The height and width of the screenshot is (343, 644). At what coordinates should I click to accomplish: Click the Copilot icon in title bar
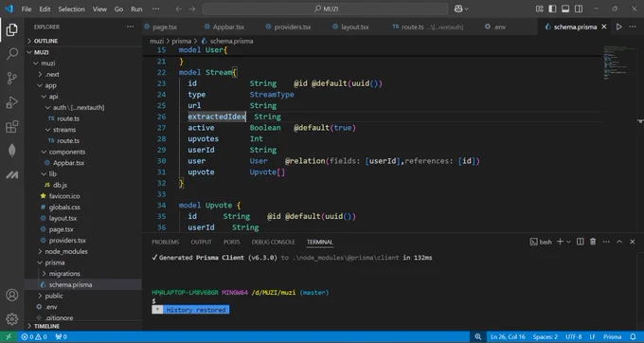coord(458,9)
